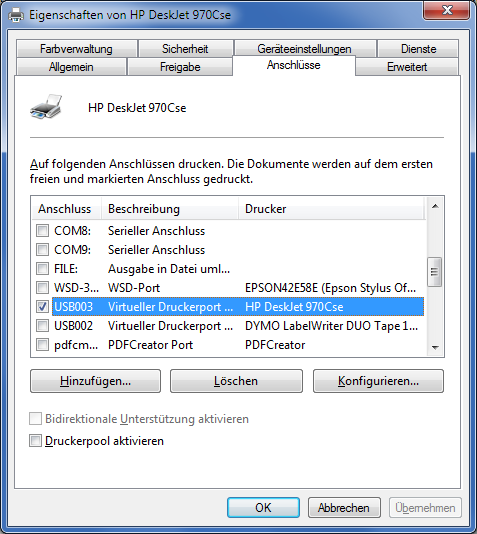The width and height of the screenshot is (477, 534).
Task: Open the Dienste tab
Action: coord(418,49)
